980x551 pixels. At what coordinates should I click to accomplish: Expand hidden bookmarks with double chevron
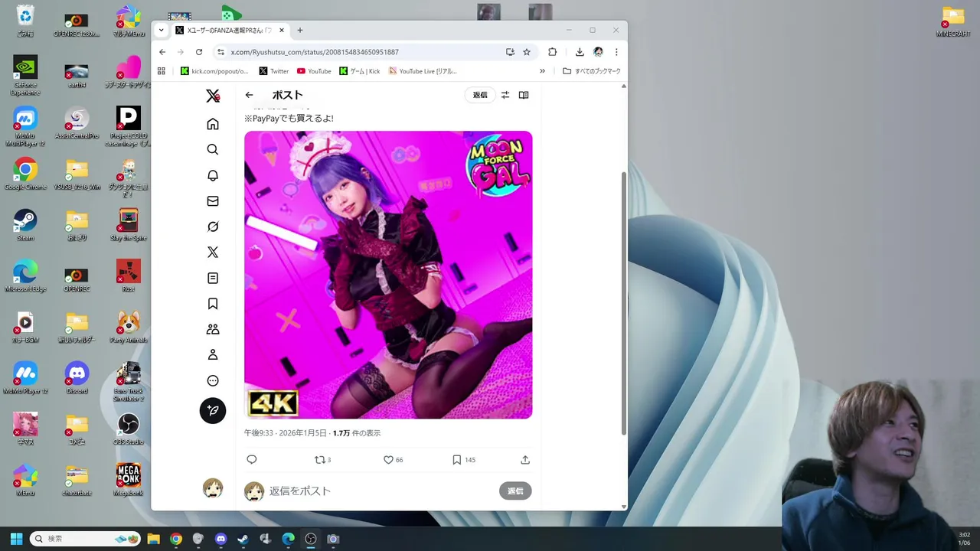(542, 71)
